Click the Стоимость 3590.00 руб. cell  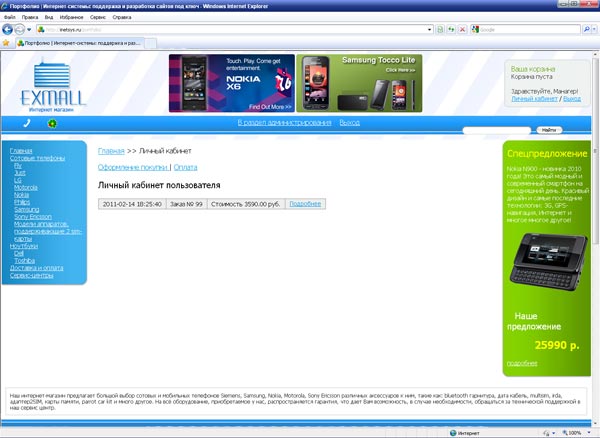(246, 204)
